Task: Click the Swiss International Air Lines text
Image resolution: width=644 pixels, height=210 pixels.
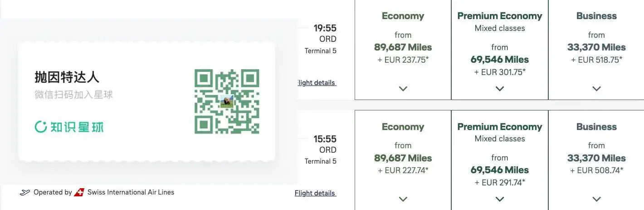Action: (131, 192)
